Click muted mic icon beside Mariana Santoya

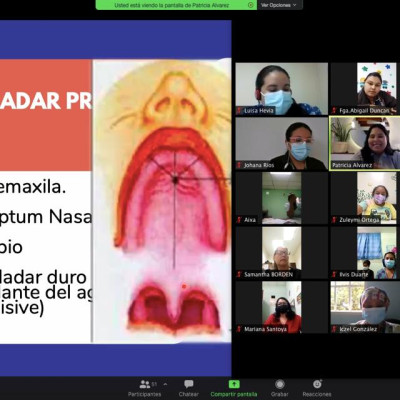coord(239,329)
